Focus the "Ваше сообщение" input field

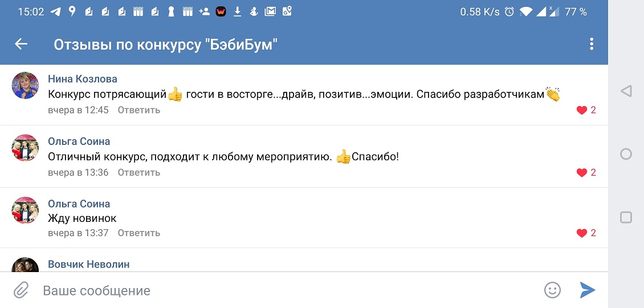point(285,290)
